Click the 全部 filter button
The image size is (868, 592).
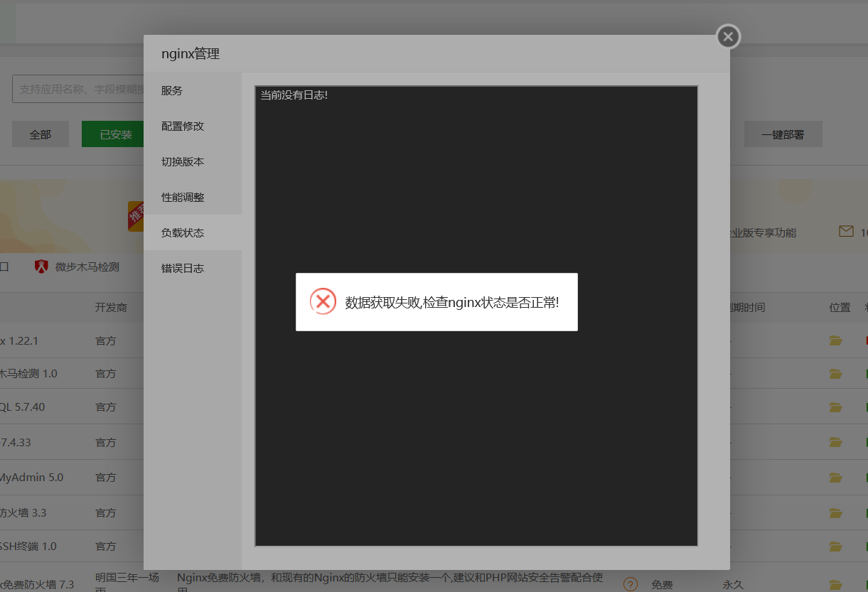click(41, 134)
